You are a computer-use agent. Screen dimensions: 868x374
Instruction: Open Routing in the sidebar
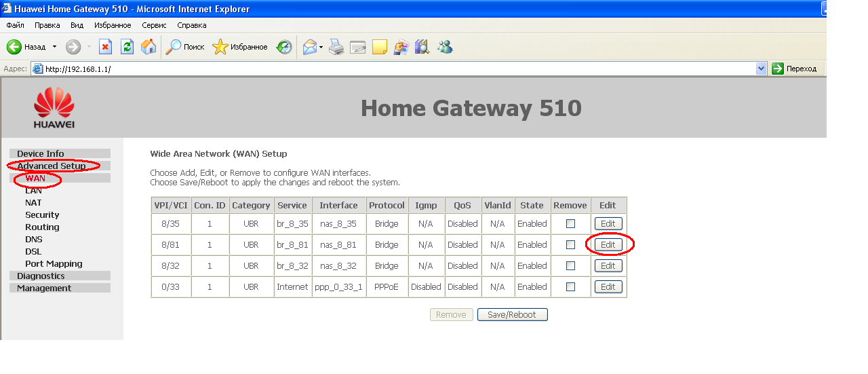click(x=42, y=227)
